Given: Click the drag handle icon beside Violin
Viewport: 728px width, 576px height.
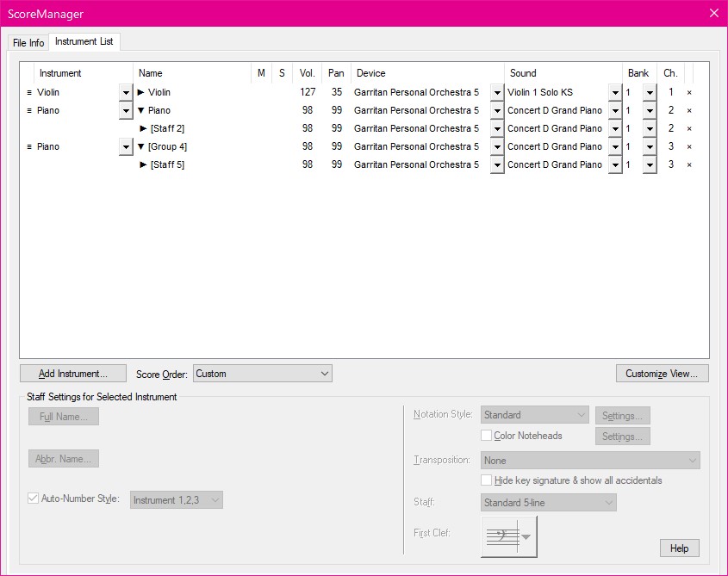Looking at the screenshot, I should point(28,92).
